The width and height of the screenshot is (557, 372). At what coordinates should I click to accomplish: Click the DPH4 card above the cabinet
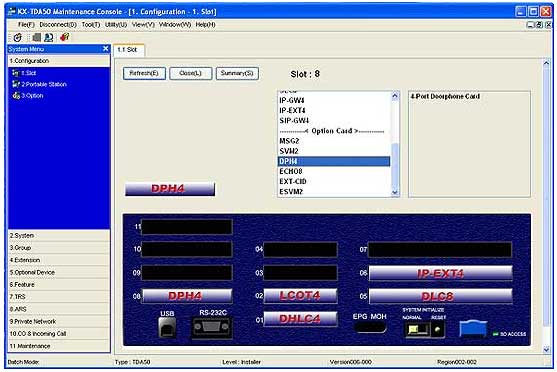coord(170,189)
